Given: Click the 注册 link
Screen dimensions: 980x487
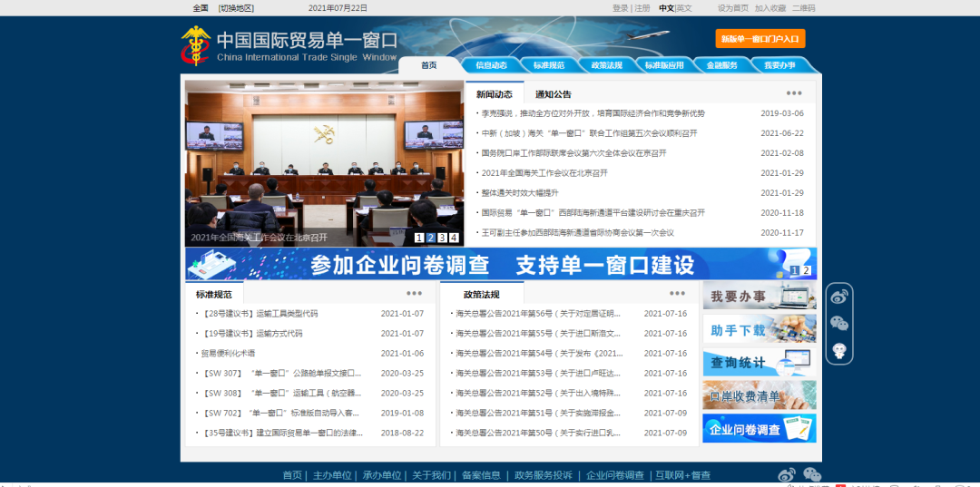Looking at the screenshot, I should click(642, 8).
